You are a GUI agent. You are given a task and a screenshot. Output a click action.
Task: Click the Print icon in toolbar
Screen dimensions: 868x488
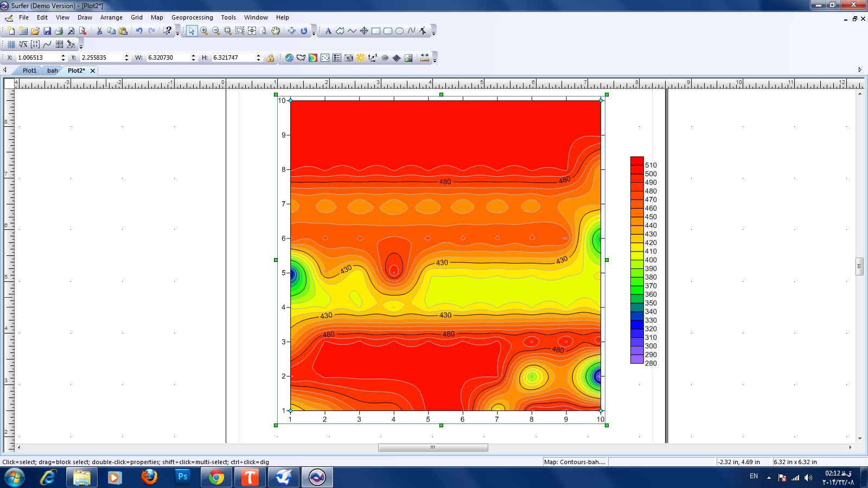[59, 31]
